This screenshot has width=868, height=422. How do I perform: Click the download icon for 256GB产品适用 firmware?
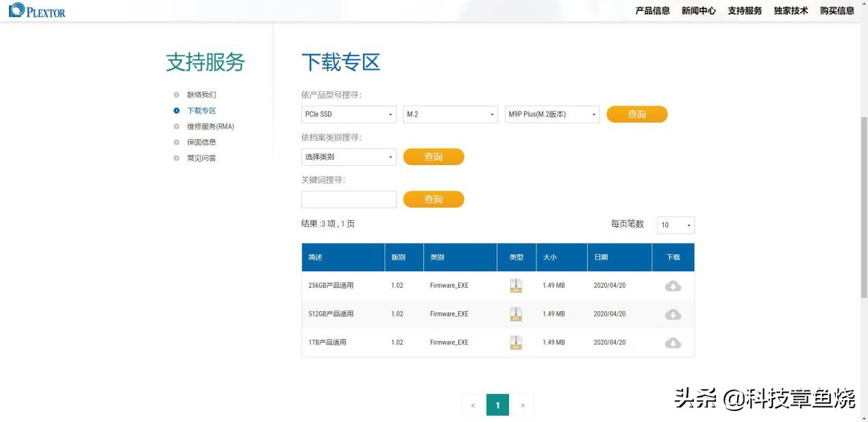point(673,286)
